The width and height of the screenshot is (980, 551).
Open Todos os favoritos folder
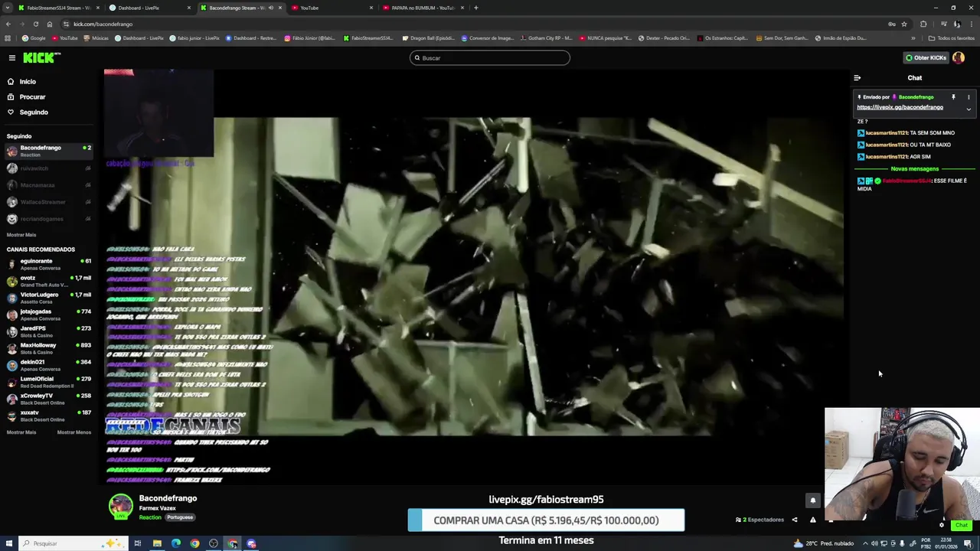(x=952, y=37)
